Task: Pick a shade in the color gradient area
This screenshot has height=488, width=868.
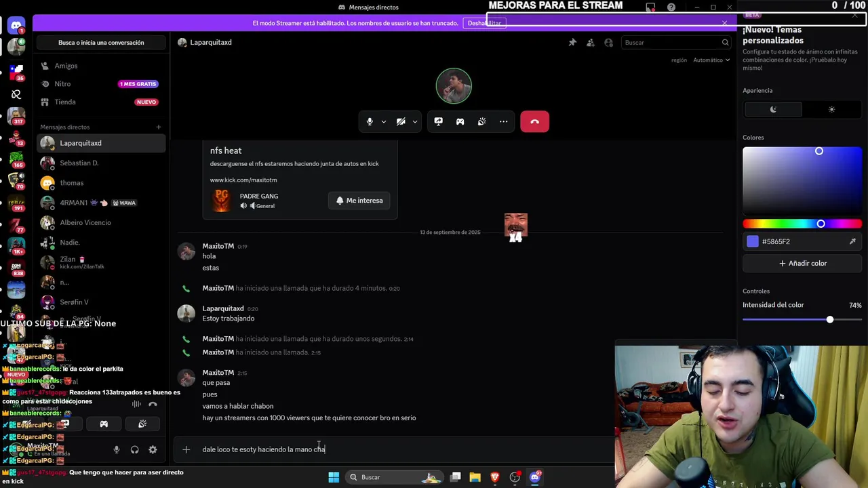Action: click(x=802, y=180)
